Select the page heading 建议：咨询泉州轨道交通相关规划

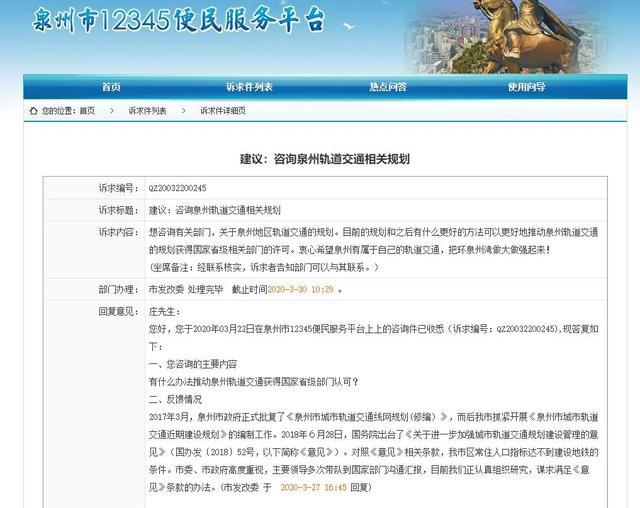[x=325, y=159]
